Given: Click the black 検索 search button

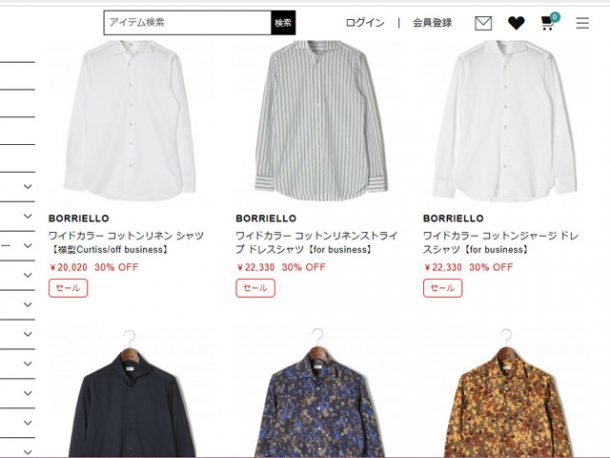Looking at the screenshot, I should (283, 23).
